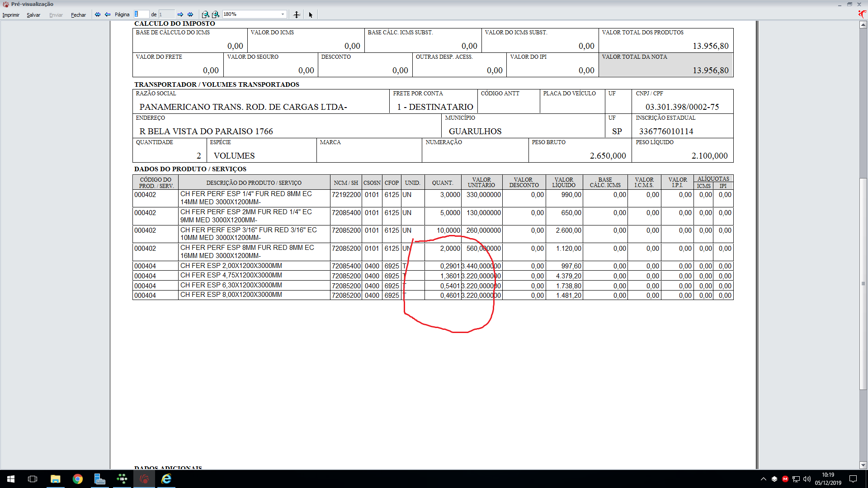Click the inscrição estadual 336776010114
The width and height of the screenshot is (868, 488).
(666, 131)
